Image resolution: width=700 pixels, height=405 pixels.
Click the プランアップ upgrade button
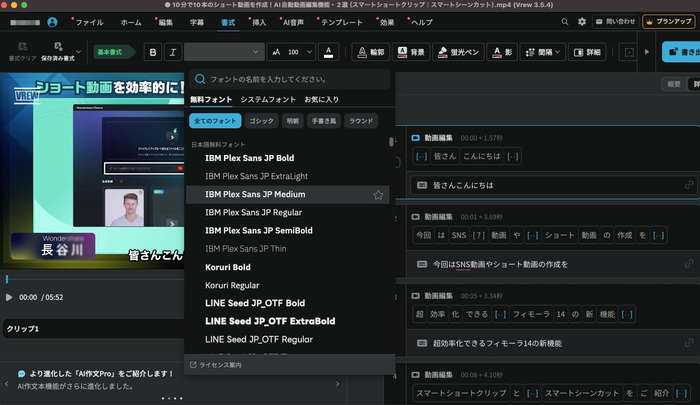pyautogui.click(x=668, y=21)
